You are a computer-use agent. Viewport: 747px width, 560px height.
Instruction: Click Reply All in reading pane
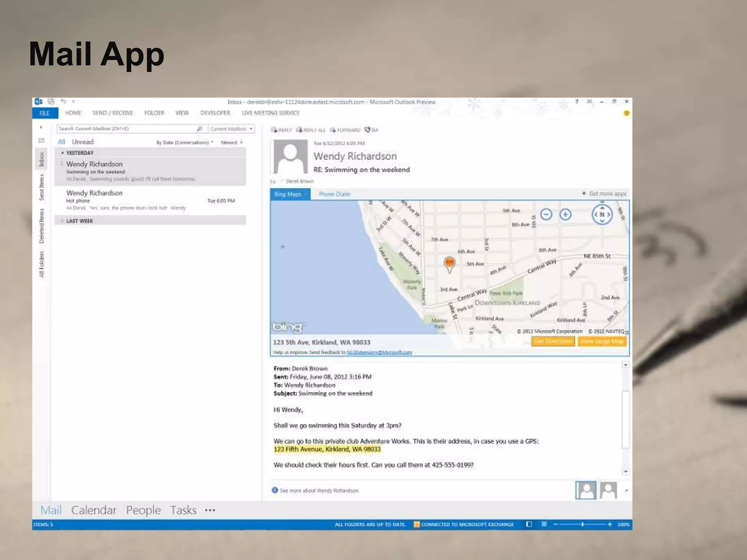(310, 130)
